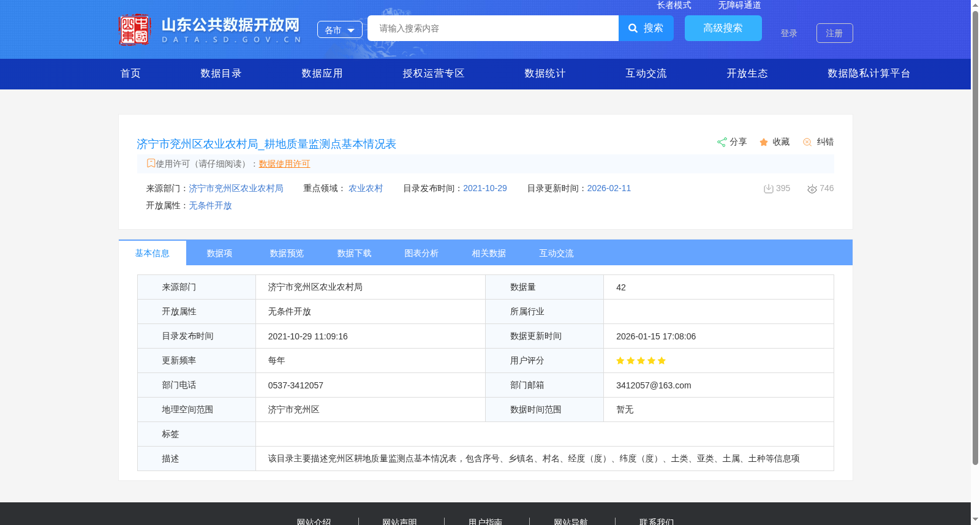Open 互动交流 in top navigation bar

click(646, 74)
